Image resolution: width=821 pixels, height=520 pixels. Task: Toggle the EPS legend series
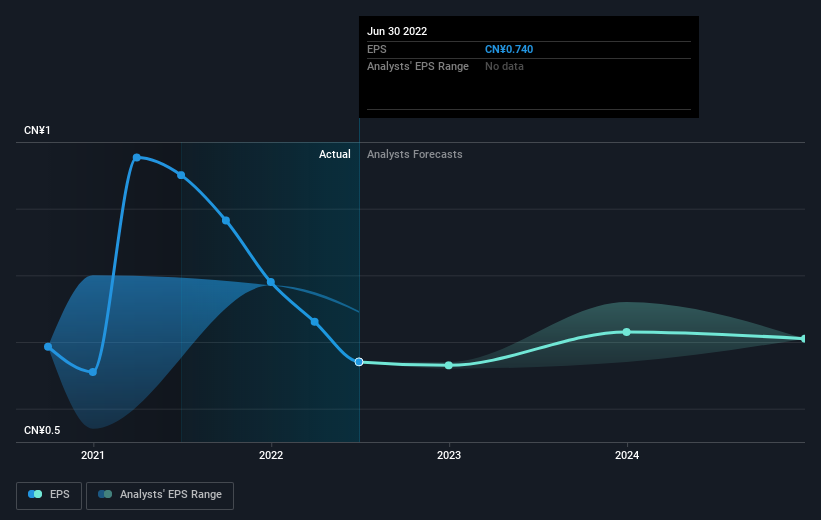click(49, 495)
